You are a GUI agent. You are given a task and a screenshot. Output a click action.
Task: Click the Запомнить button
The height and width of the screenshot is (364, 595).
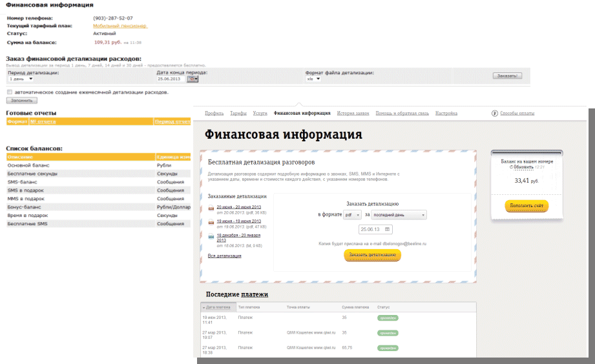point(21,101)
